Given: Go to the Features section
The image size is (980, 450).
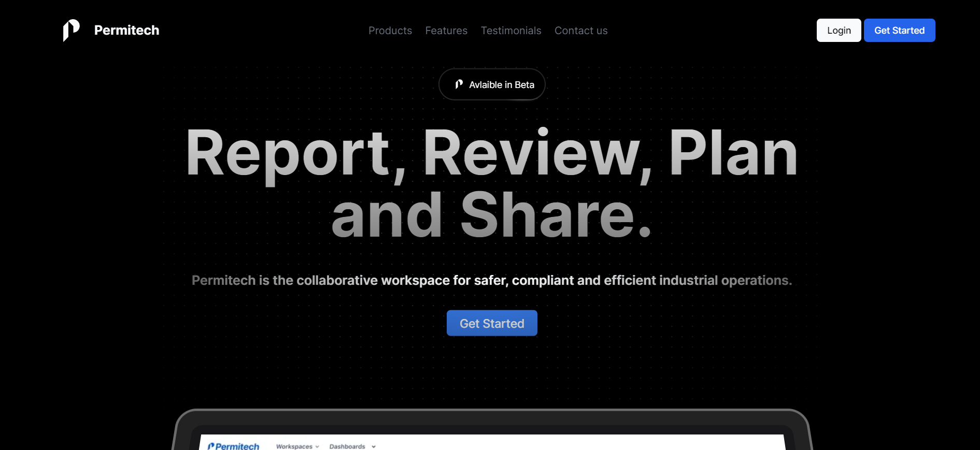Looking at the screenshot, I should (x=446, y=31).
